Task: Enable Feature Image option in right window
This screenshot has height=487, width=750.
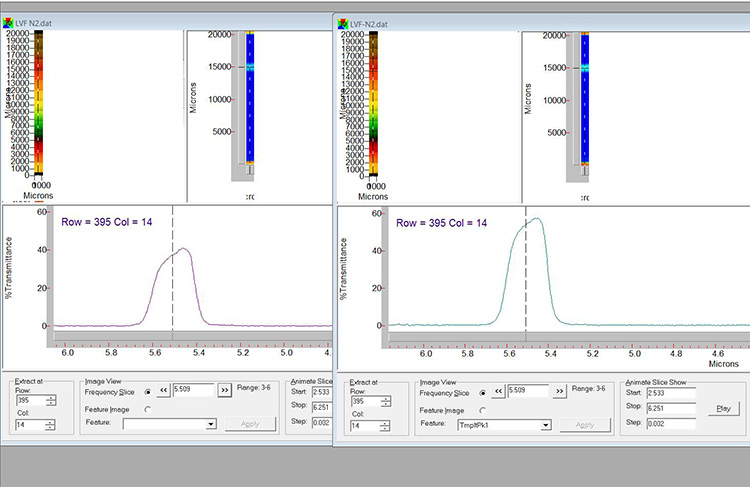Action: pos(484,410)
